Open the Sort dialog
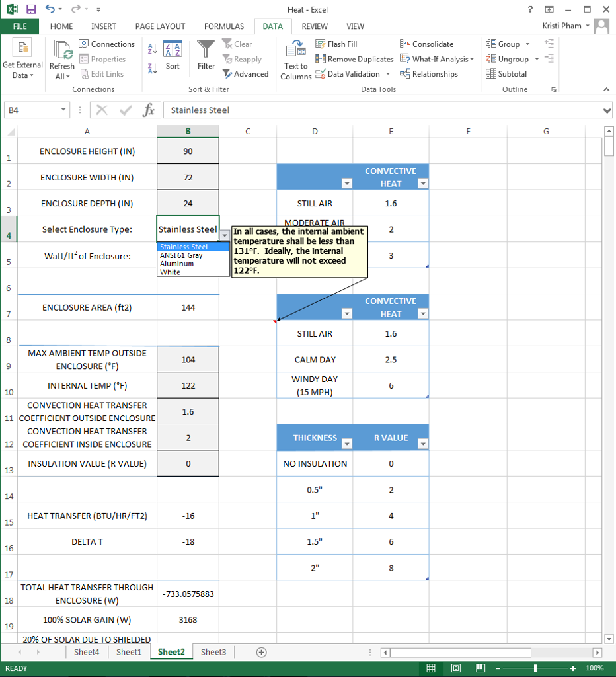The width and height of the screenshot is (616, 677). [173, 56]
